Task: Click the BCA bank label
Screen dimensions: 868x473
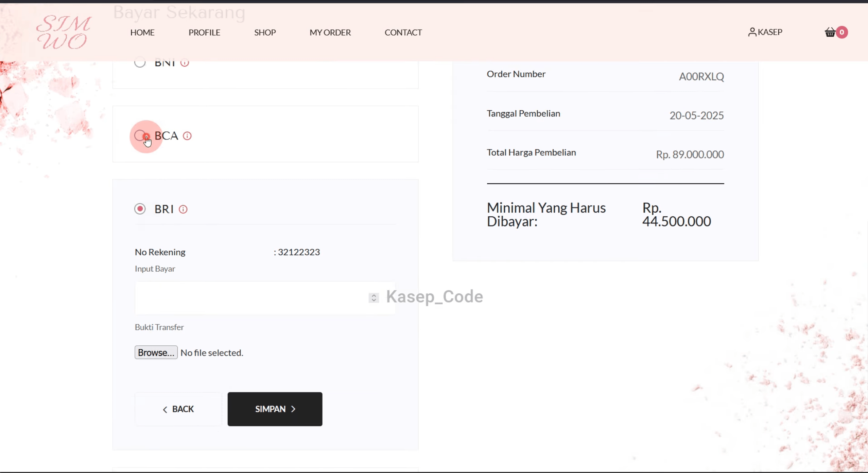Action: pyautogui.click(x=166, y=136)
